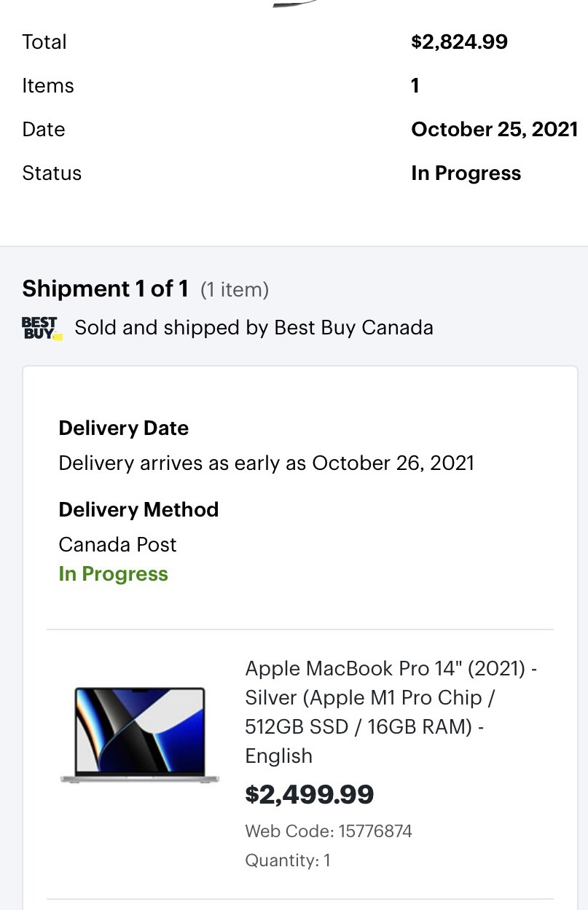Screen dimensions: 588x910
Task: Select the green In Progress delivery status
Action: point(113,574)
